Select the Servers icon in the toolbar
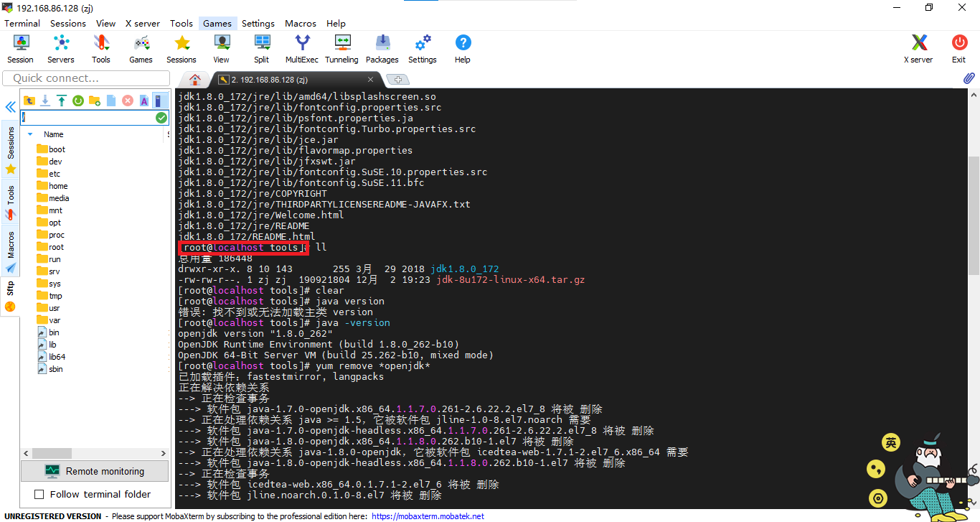The image size is (980, 522). [x=60, y=49]
